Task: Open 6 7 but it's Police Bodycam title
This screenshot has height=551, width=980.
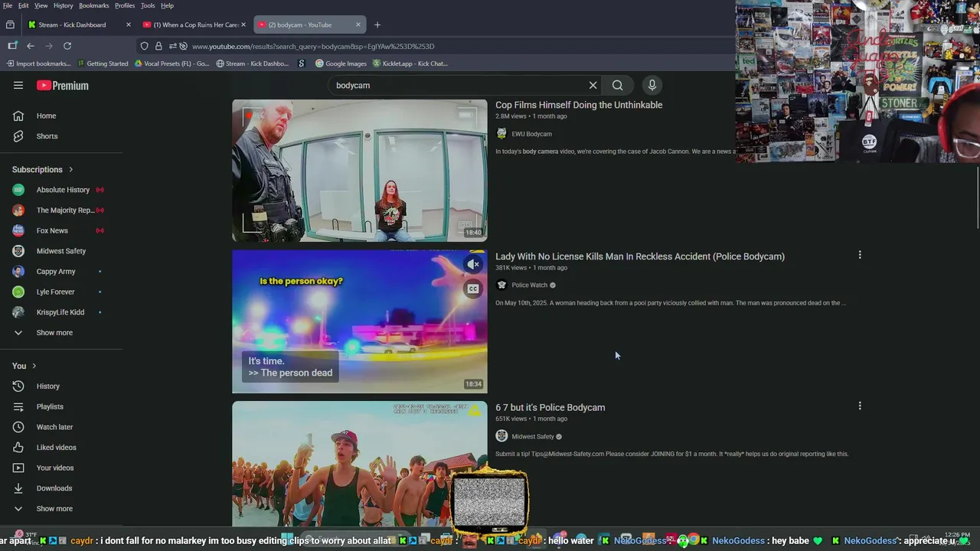Action: pos(550,408)
